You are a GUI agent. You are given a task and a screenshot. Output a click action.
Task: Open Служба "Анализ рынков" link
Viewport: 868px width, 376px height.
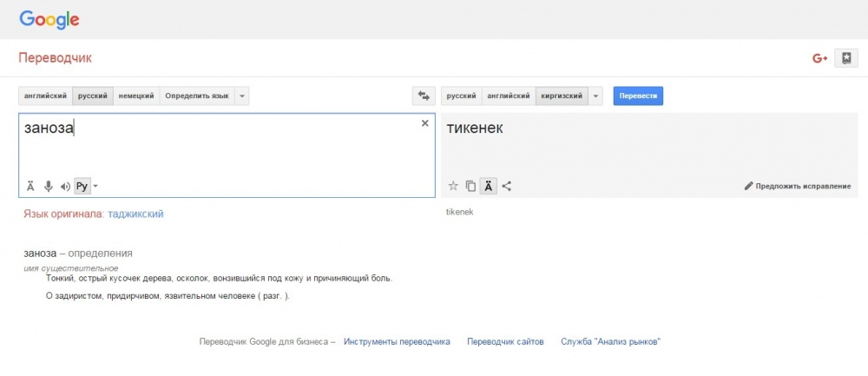point(610,341)
